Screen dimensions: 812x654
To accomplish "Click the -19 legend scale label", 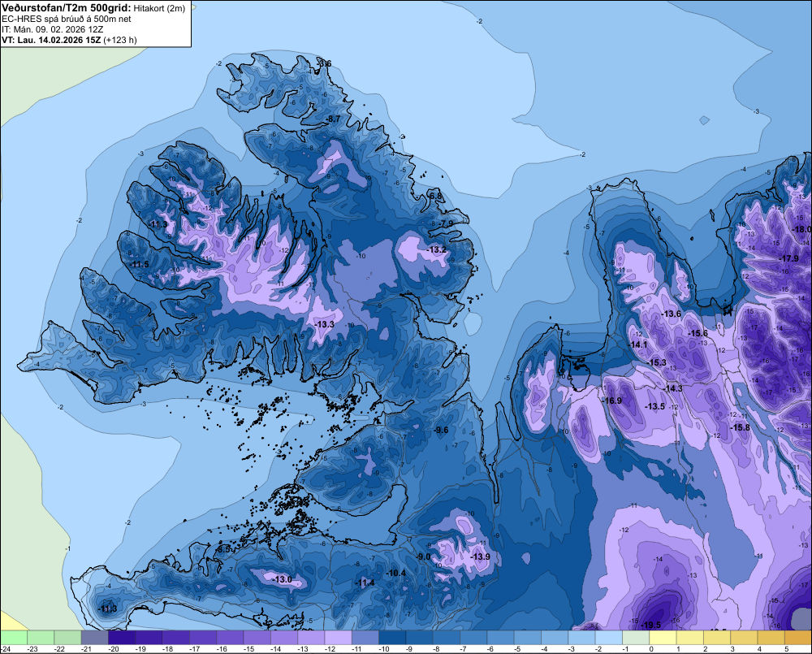I will (141, 649).
